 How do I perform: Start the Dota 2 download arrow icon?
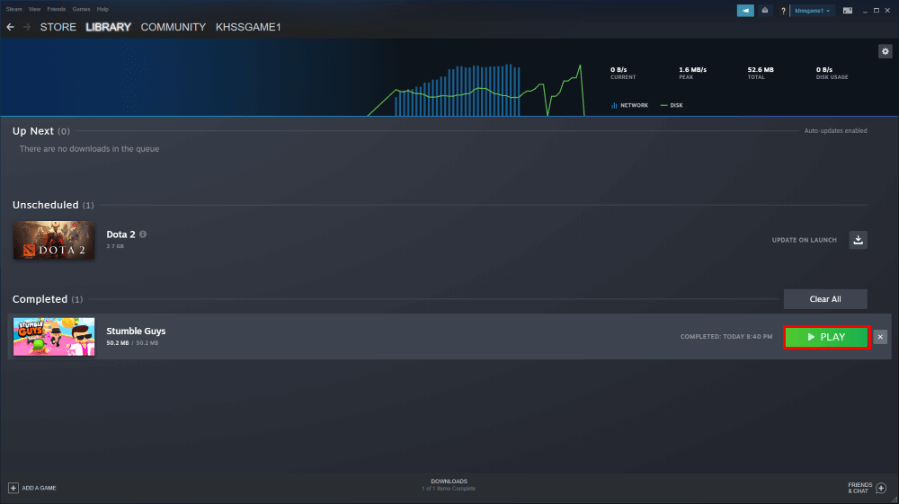(x=858, y=240)
